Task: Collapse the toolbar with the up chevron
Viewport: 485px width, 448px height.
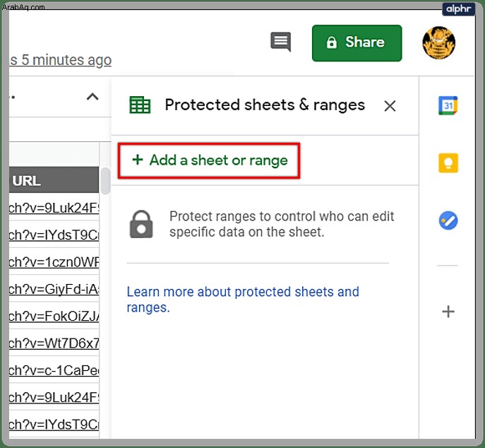Action: pos(92,97)
